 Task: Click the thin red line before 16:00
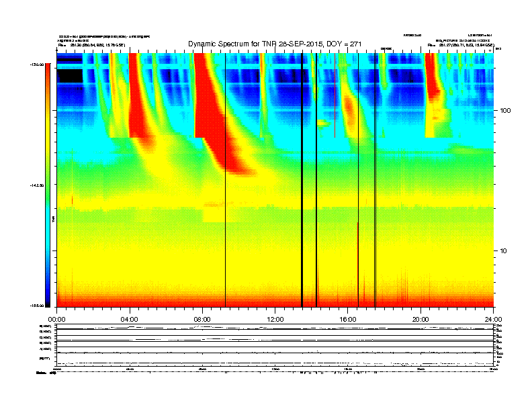(335, 95)
